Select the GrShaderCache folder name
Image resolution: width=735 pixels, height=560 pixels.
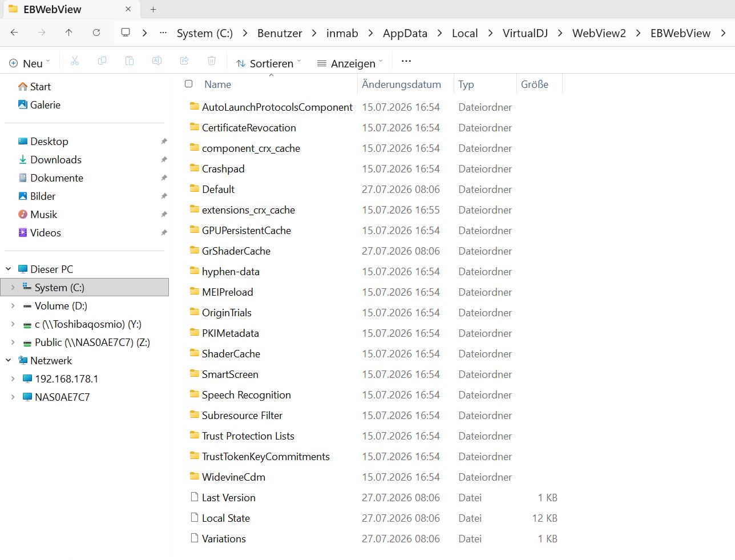point(236,251)
